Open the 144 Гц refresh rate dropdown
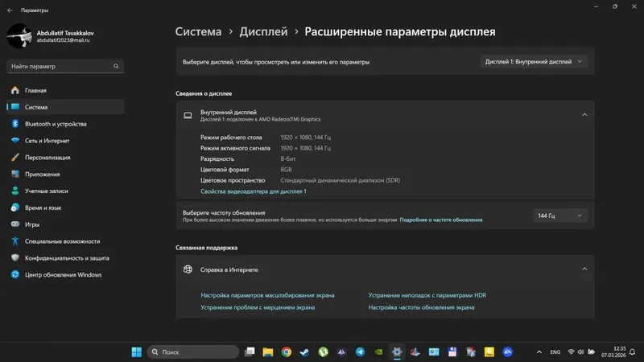Viewport: 644px width, 362px height. point(560,216)
